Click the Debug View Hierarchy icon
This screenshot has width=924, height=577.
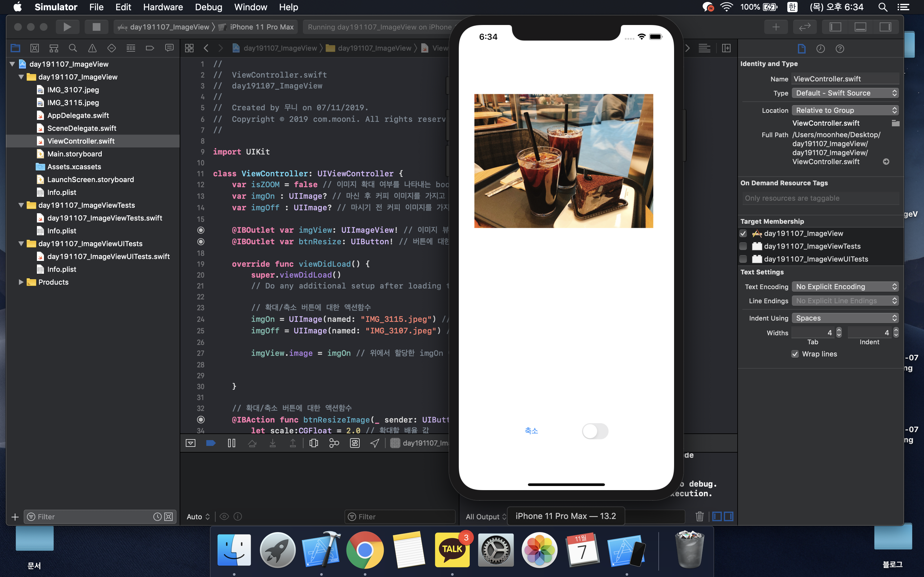click(x=313, y=443)
